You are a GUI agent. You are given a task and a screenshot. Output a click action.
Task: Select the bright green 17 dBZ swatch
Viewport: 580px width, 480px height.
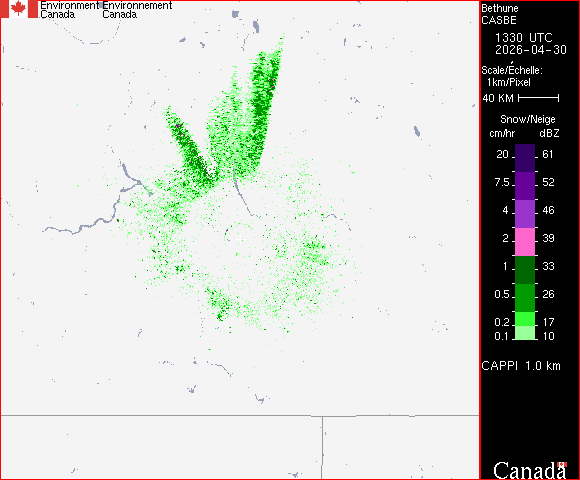(525, 319)
